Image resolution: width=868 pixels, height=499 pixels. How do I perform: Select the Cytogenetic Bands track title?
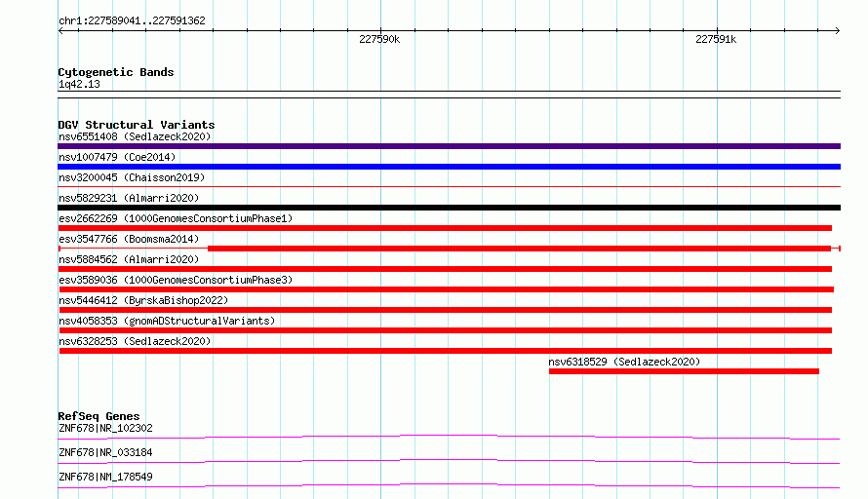pyautogui.click(x=116, y=72)
